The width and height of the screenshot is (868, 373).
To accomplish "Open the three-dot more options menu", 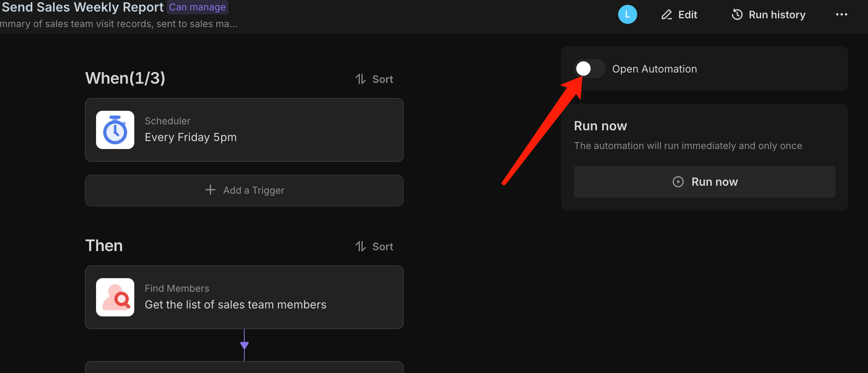I will 841,15.
